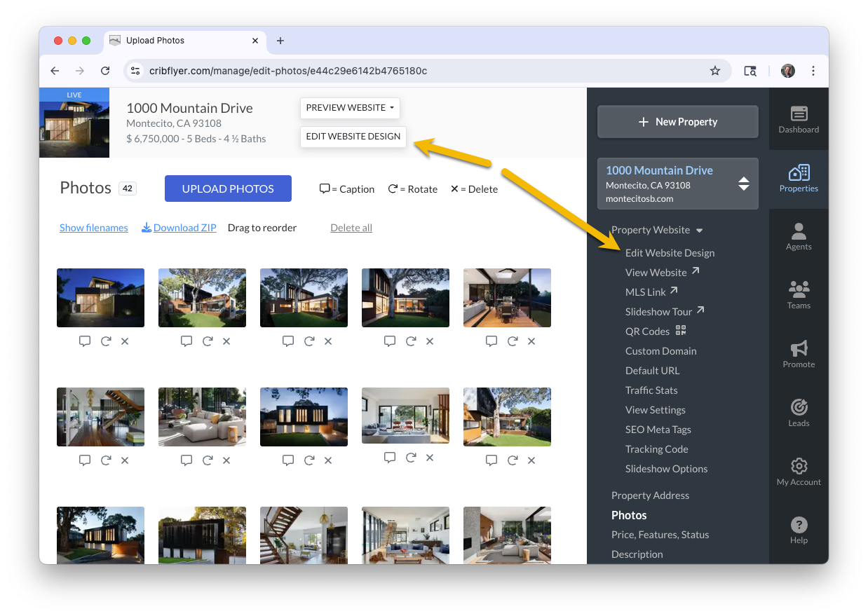Viewport: 868px width, 616px height.
Task: Click the Delete all link
Action: 351,228
